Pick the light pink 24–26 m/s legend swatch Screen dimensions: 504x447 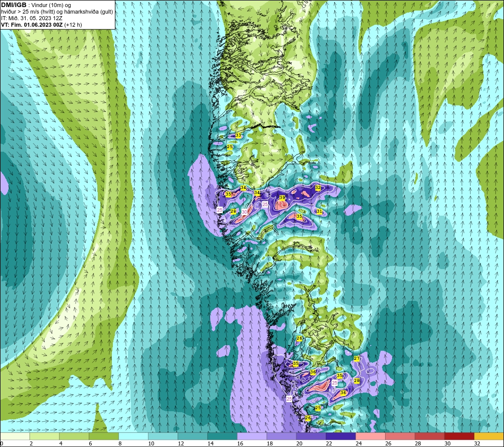click(x=370, y=436)
